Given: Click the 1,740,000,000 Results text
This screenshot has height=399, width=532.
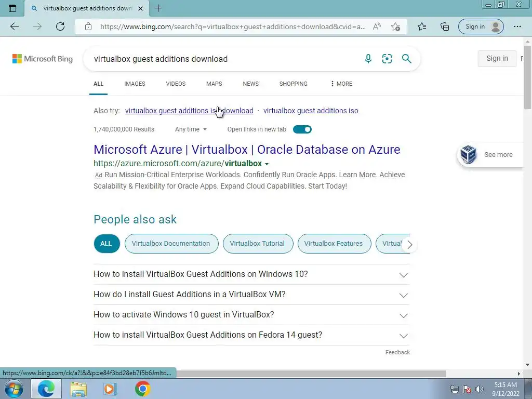Looking at the screenshot, I should coord(124,129).
